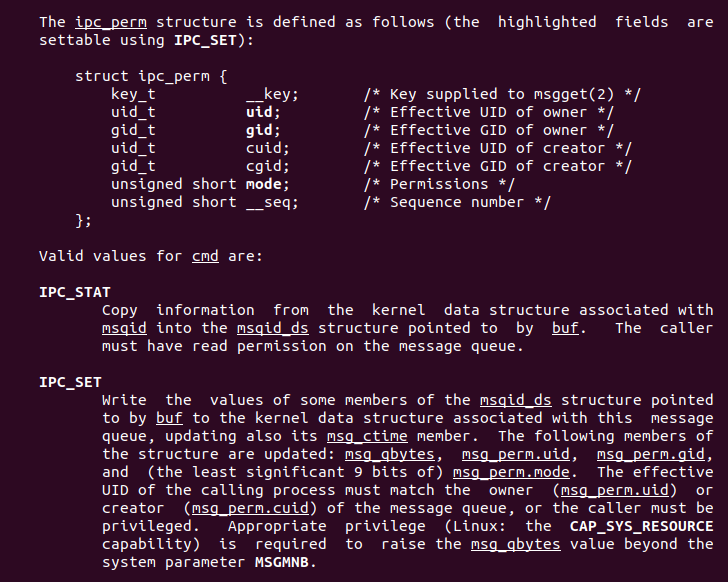Viewport: 728px width, 582px height.
Task: Click the underlined msg_perm.mode member
Action: click(511, 472)
